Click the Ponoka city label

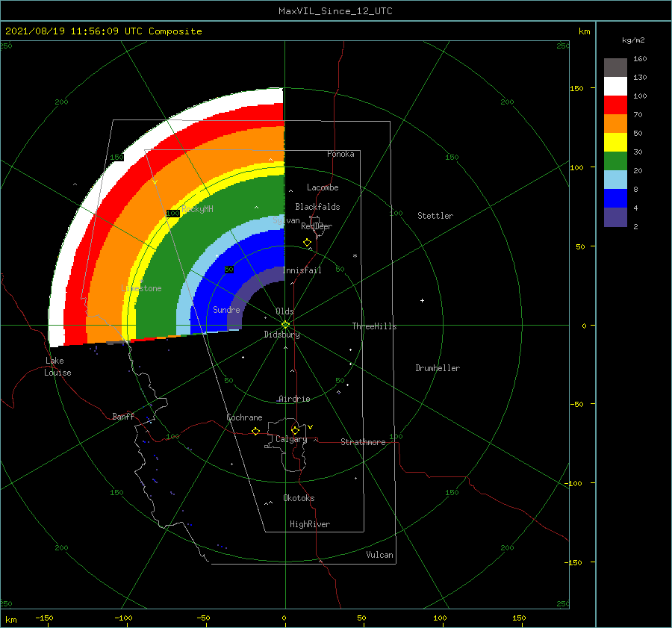(340, 154)
